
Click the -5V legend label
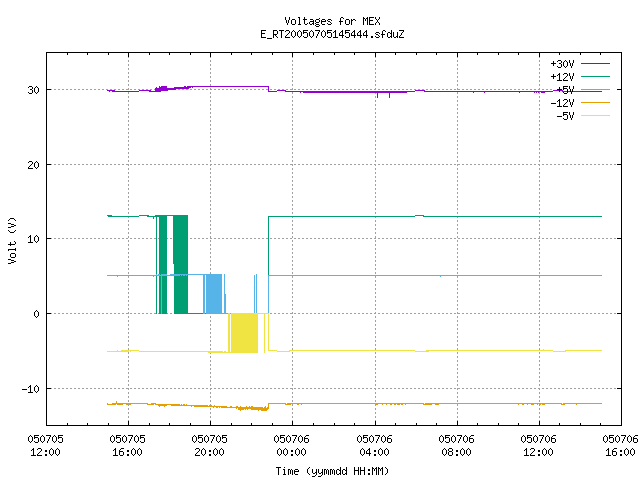click(565, 116)
